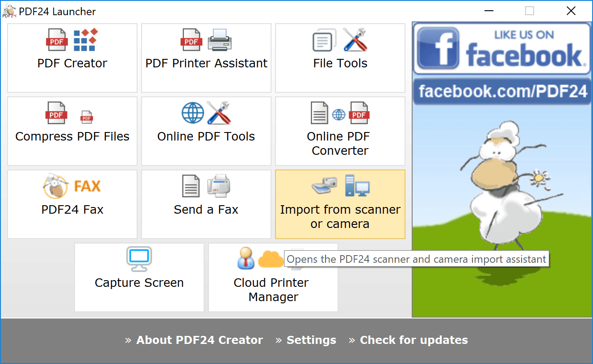
Task: Open the Online PDF Tools
Action: [206, 131]
